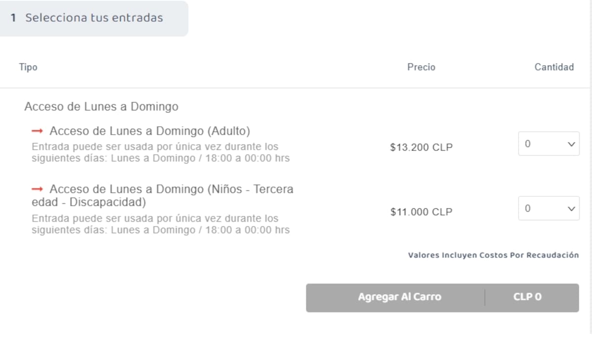
Task: Click the red arrow beside Adulto ticket
Action: coord(37,131)
